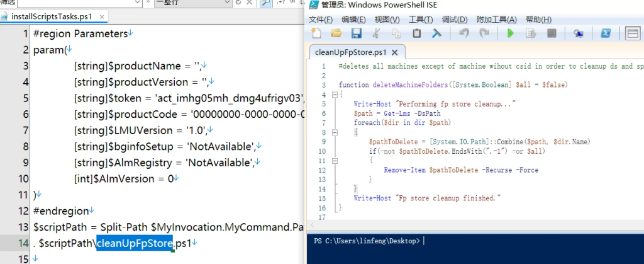Open the 文件(F) menu
This screenshot has width=644, height=264.
(321, 20)
